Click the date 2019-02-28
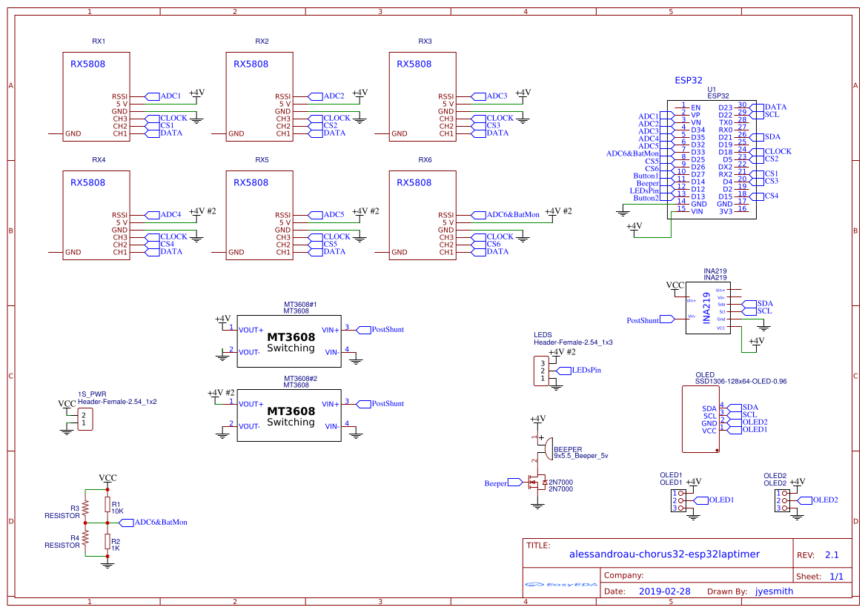Screen dimensions: 868x613 (x=664, y=592)
